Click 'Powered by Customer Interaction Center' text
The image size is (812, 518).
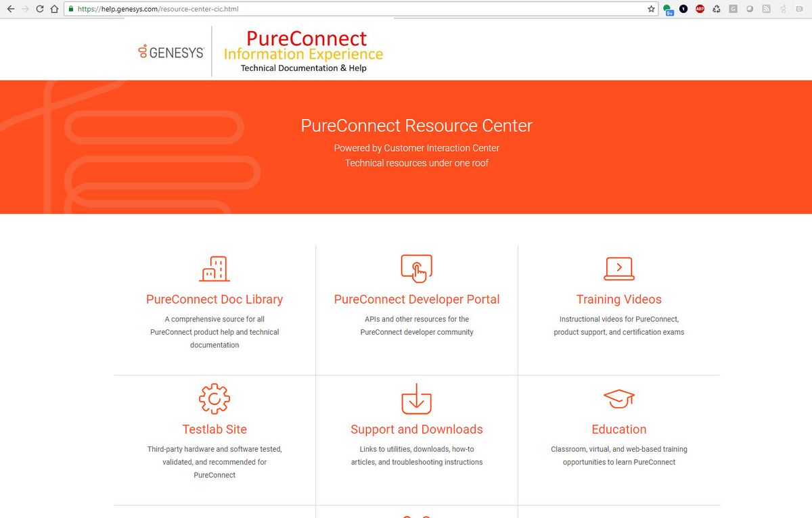point(417,148)
